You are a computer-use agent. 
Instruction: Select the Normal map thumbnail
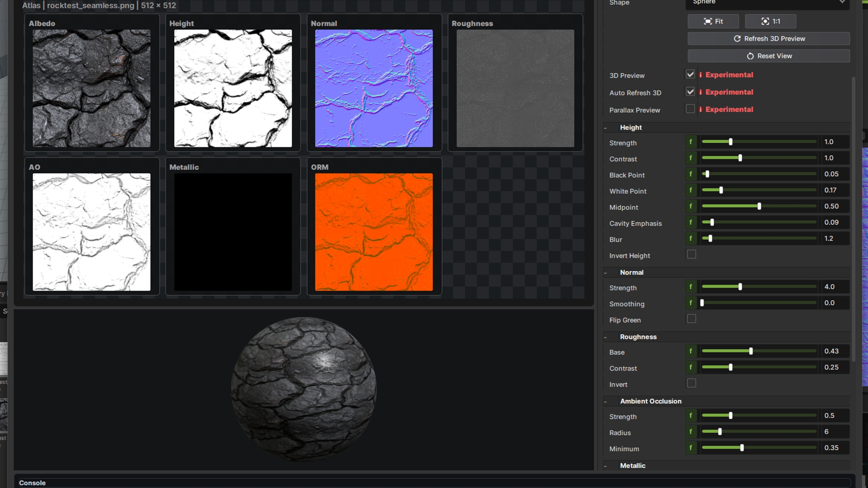point(374,89)
